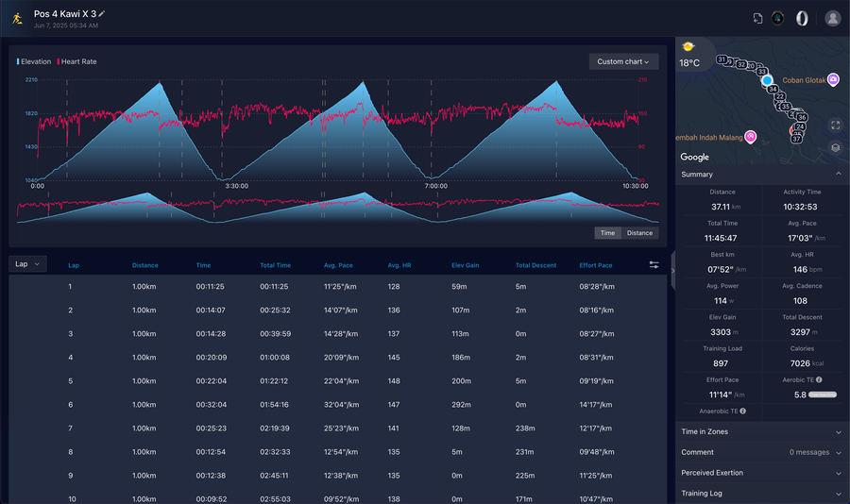The width and height of the screenshot is (850, 504).
Task: Open the ring device icon in header
Action: [802, 19]
